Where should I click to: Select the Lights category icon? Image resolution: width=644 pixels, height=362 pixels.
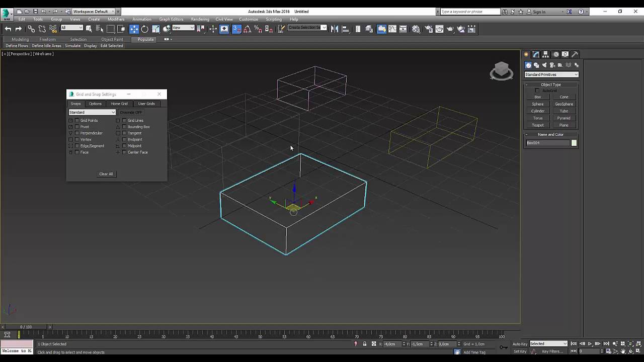tap(544, 65)
